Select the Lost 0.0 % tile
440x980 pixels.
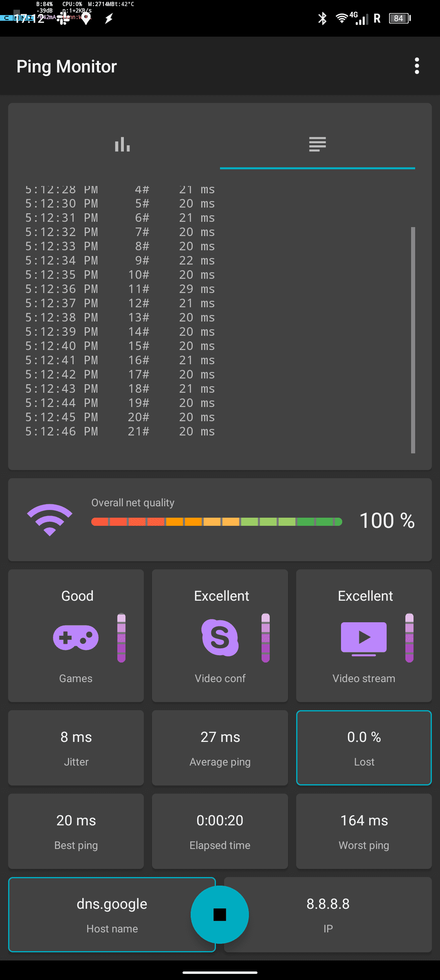[x=364, y=748]
